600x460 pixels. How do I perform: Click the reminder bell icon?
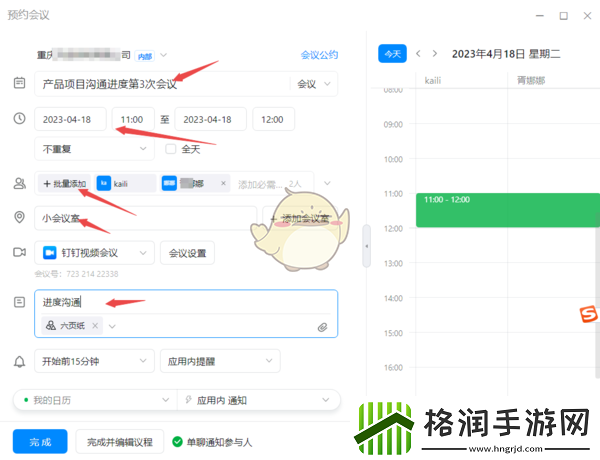[20, 361]
